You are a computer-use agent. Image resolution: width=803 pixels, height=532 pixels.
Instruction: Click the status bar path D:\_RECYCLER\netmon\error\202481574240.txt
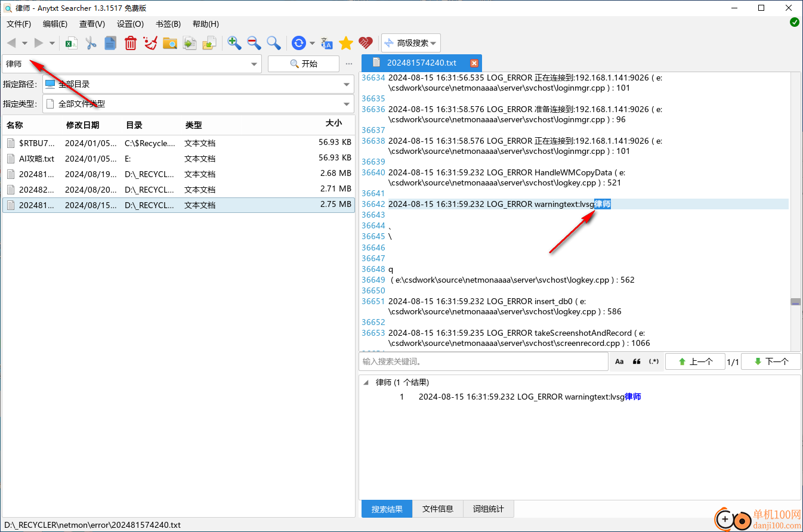click(x=92, y=525)
